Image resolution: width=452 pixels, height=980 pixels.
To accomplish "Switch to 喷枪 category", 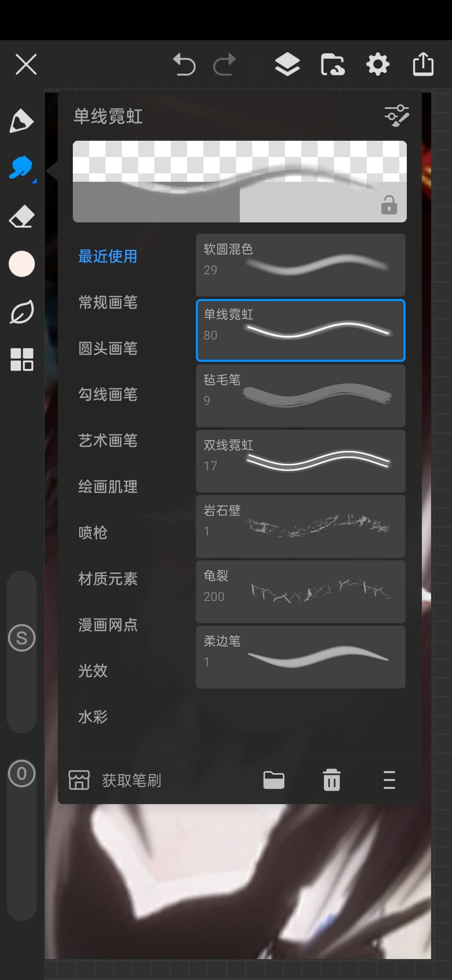I will coord(93,532).
